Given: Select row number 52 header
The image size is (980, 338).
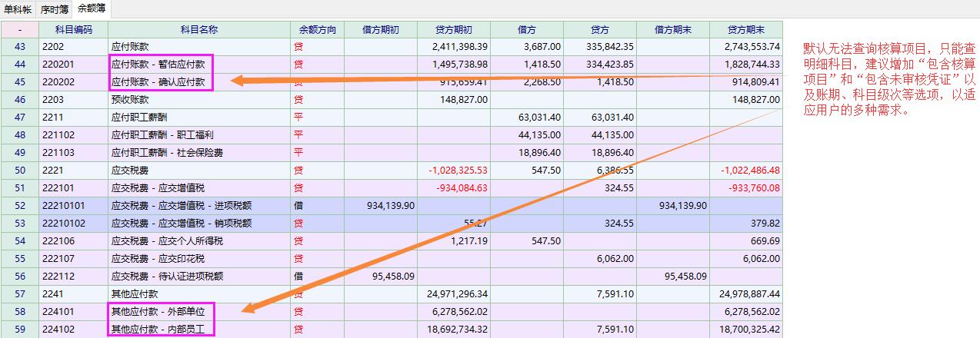Looking at the screenshot, I should coord(19,206).
